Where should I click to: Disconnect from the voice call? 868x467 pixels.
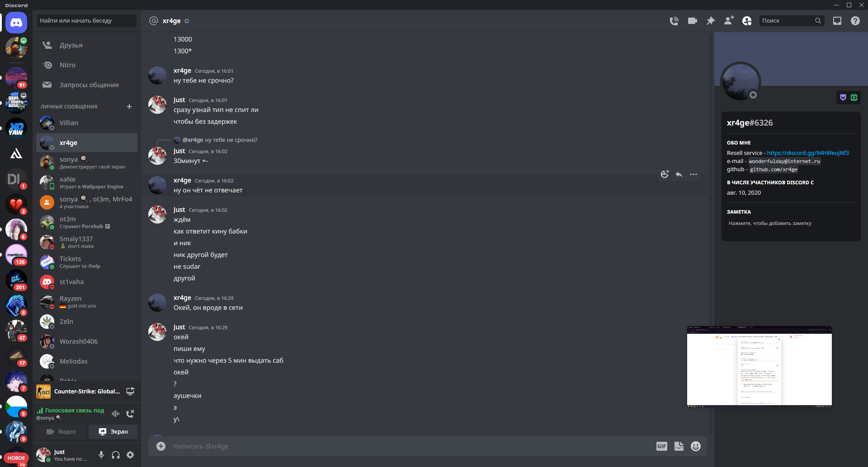coord(130,413)
